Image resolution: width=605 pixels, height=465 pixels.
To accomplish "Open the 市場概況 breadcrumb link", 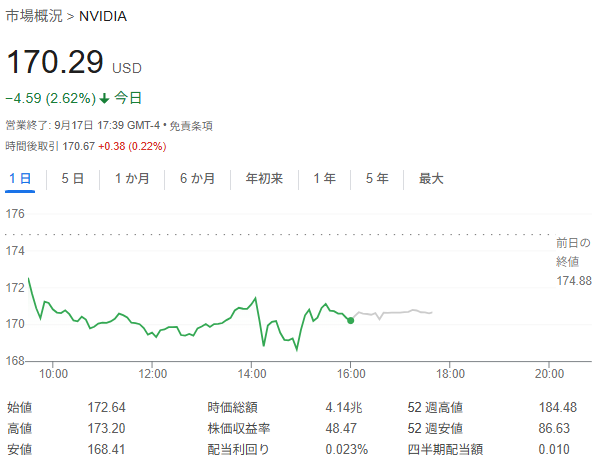I will coord(34,16).
